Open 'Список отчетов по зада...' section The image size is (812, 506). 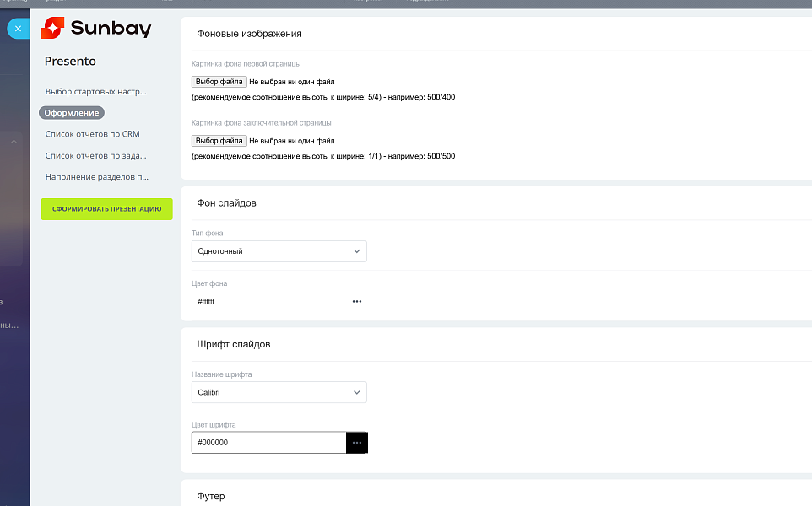click(95, 155)
